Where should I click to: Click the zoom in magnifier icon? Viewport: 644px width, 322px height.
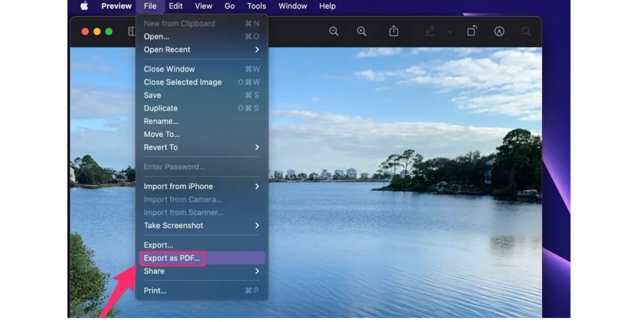pos(361,31)
